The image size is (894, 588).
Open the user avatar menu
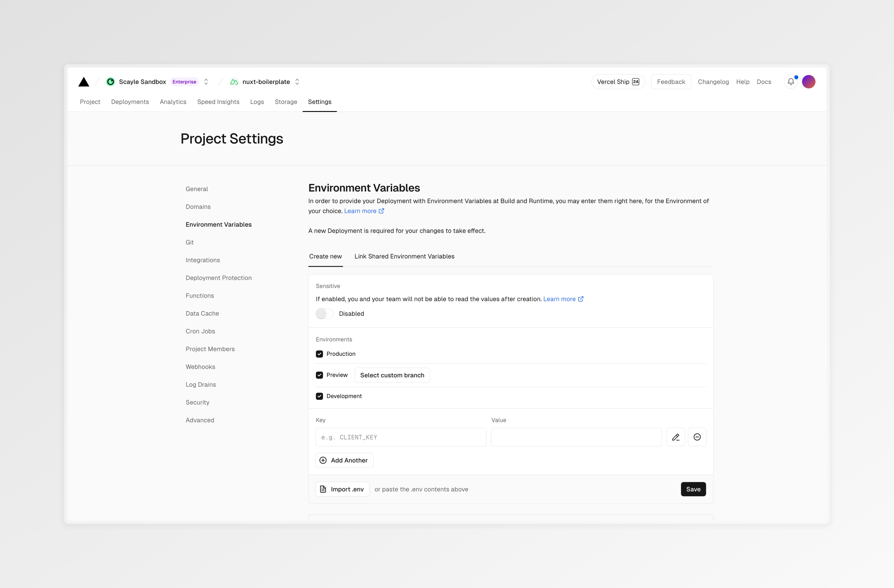pos(808,82)
